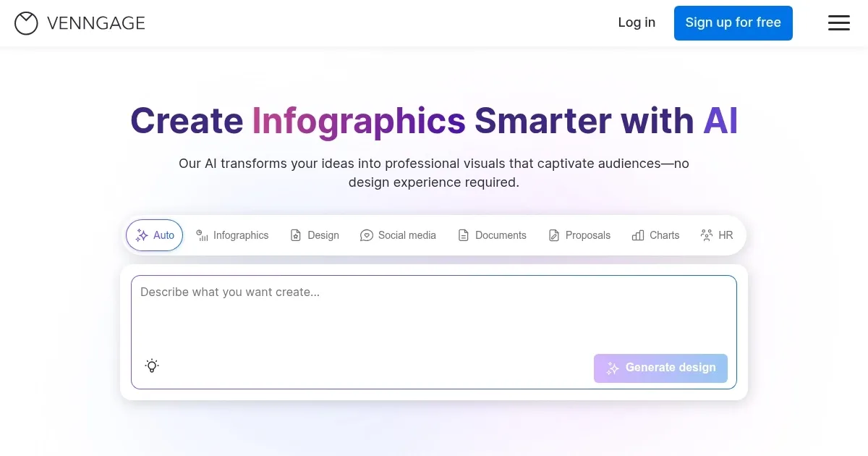
Task: Click Sign up for free
Action: point(733,22)
